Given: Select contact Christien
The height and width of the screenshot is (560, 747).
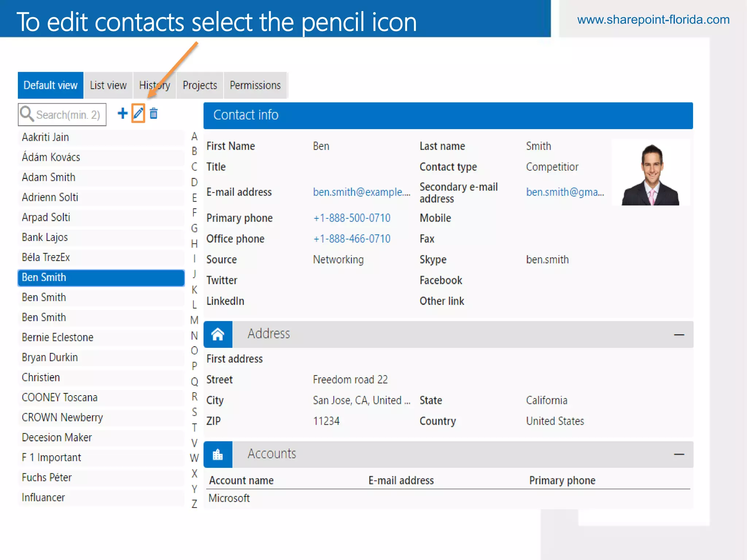Looking at the screenshot, I should pyautogui.click(x=101, y=378).
